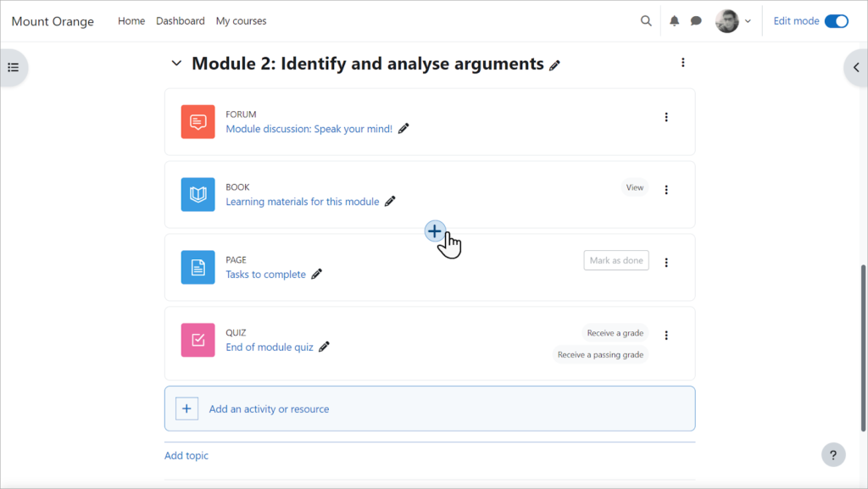Edit the Module 2 section title pencil
Viewport: 868px width, 489px height.
tap(555, 65)
